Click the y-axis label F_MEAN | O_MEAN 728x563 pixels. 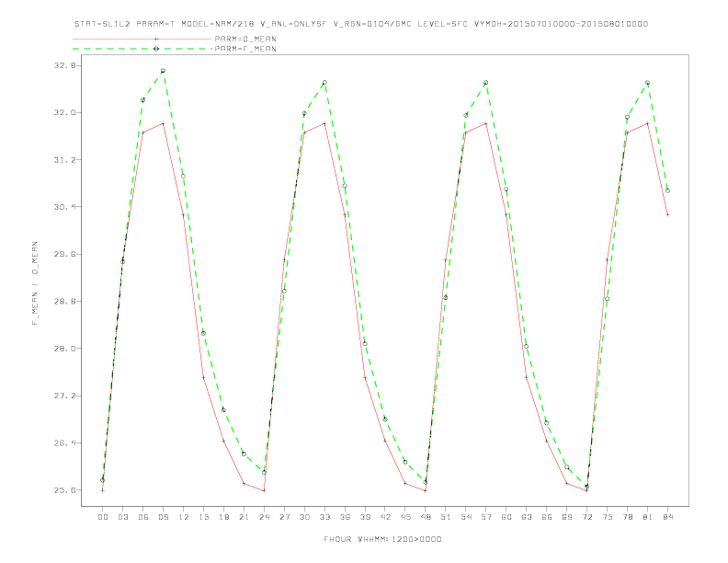click(x=35, y=283)
